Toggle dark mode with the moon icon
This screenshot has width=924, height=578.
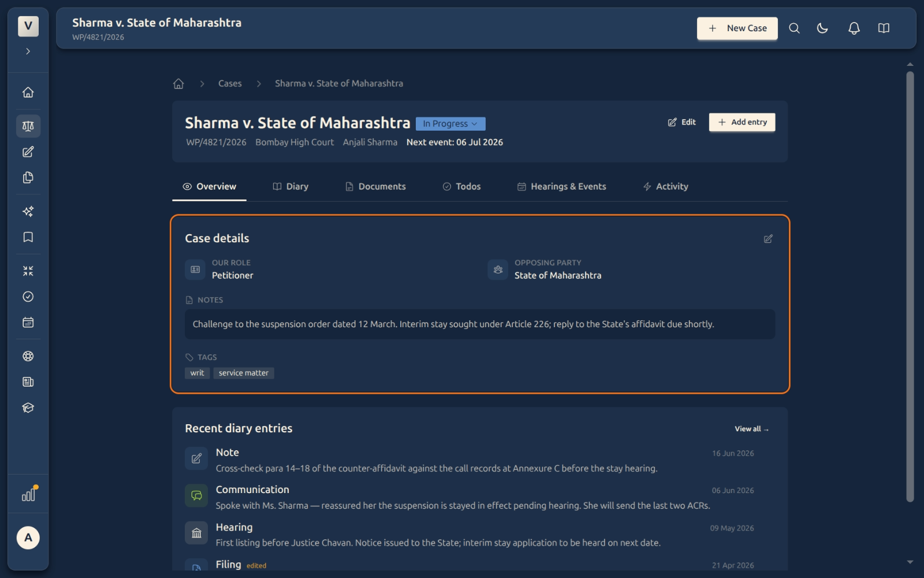822,28
